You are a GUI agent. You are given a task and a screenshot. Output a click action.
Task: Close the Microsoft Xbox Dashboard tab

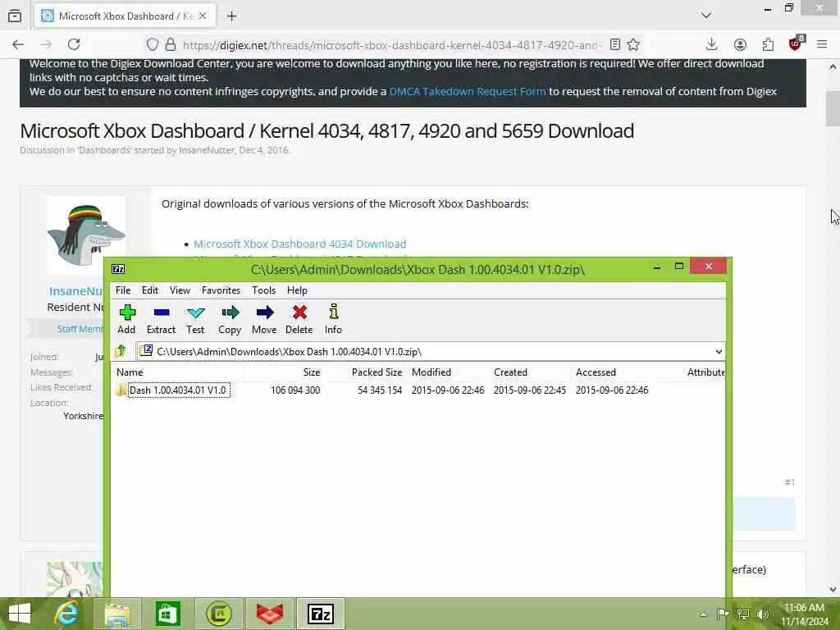pyautogui.click(x=203, y=16)
